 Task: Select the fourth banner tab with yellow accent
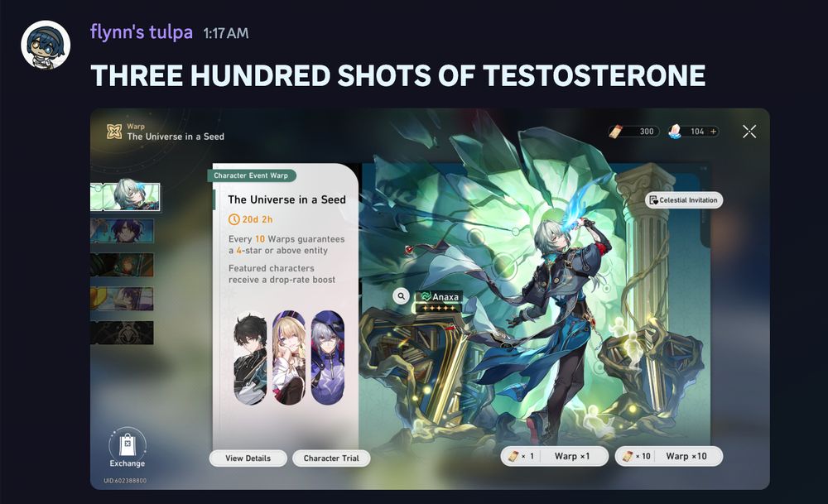(x=122, y=299)
